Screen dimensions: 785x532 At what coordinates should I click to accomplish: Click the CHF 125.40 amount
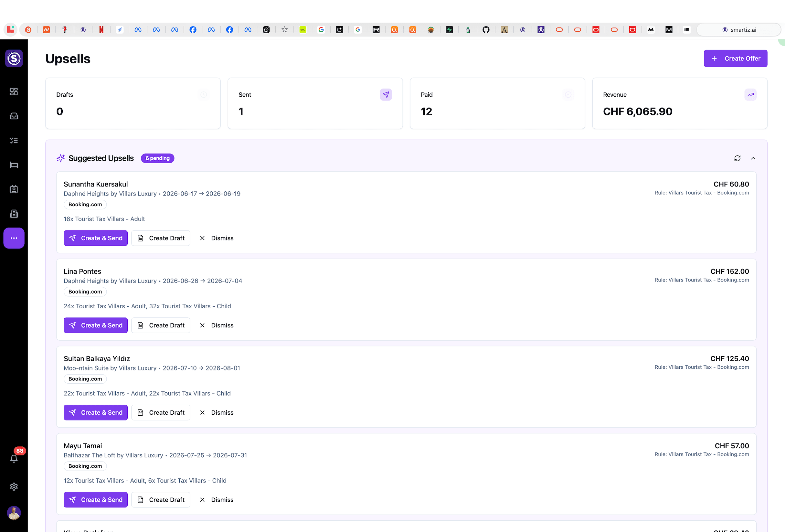point(730,358)
